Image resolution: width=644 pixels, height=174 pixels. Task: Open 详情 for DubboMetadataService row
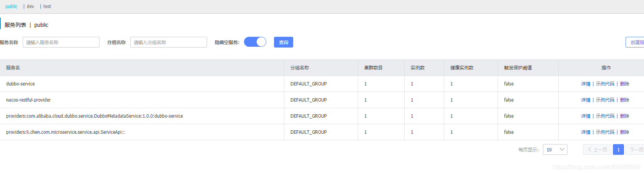586,116
